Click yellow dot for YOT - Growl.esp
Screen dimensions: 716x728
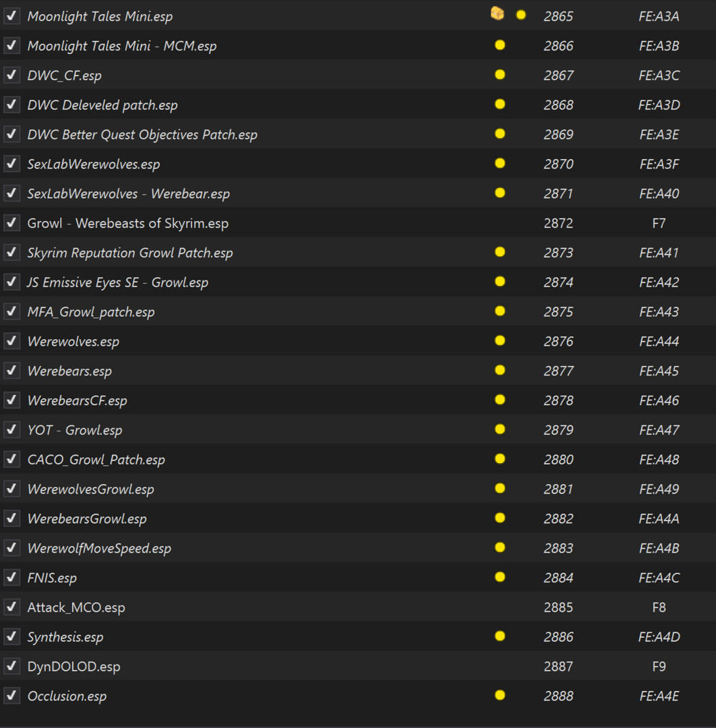click(x=500, y=429)
